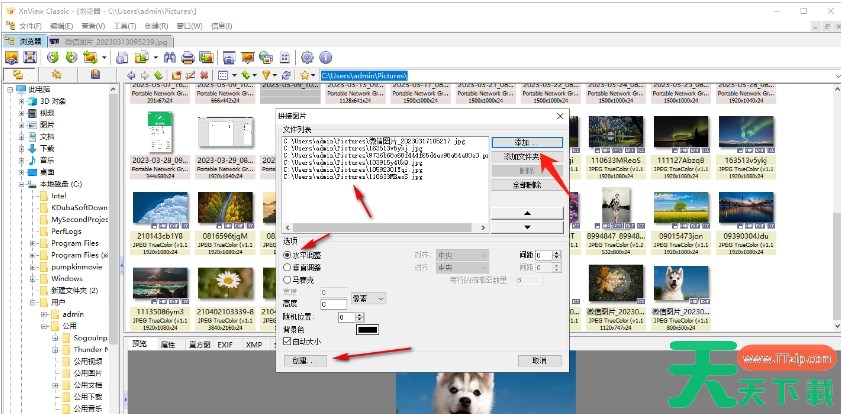This screenshot has height=414, width=841.
Task: Click the blue info icon in toolbar
Action: [x=327, y=57]
